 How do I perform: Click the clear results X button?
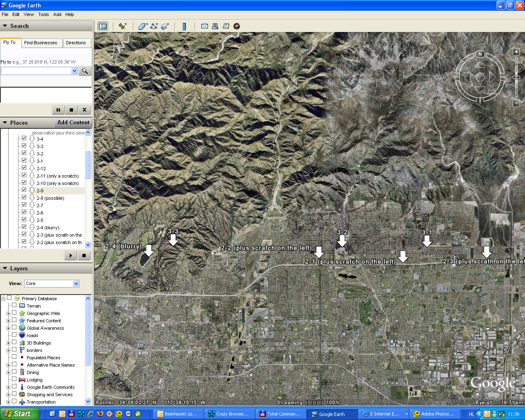coord(84,110)
